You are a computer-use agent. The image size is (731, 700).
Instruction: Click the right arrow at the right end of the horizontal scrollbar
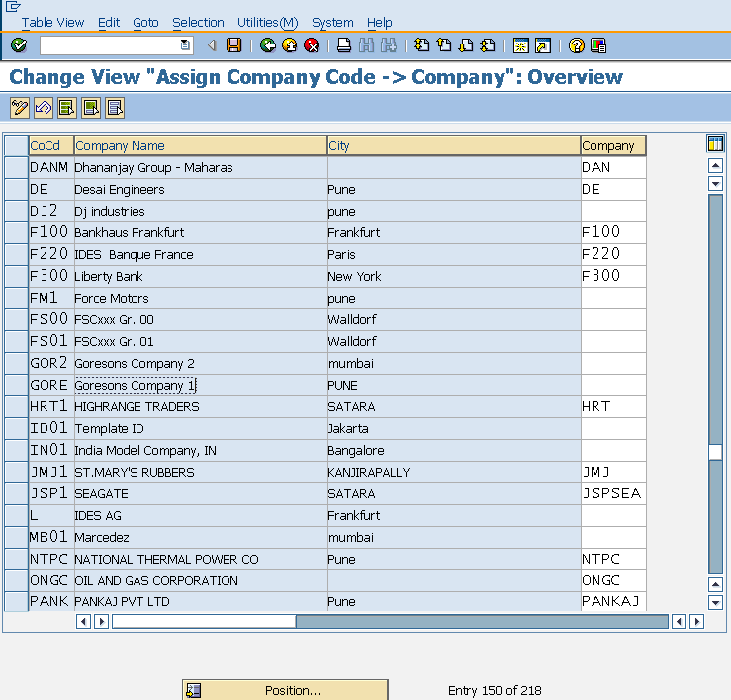(697, 621)
